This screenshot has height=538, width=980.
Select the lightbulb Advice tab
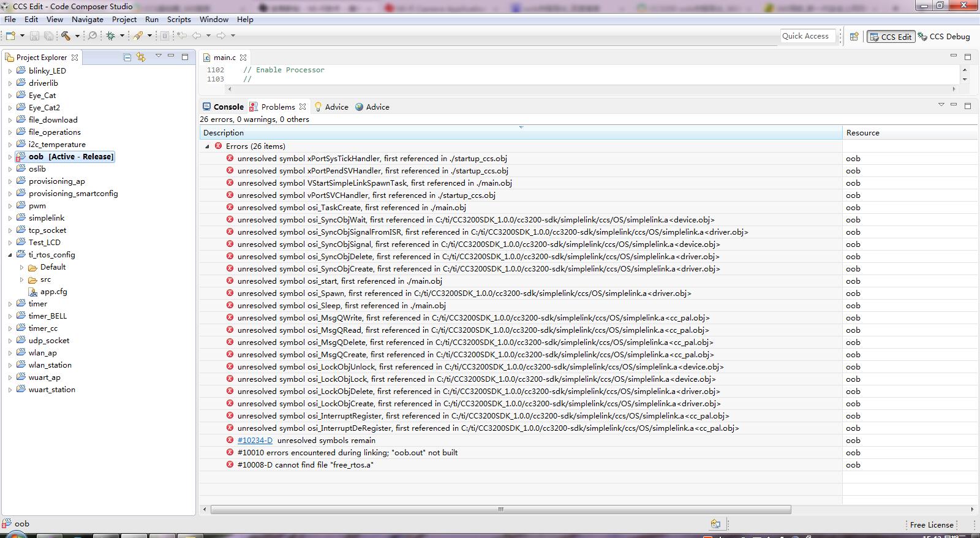coord(331,107)
